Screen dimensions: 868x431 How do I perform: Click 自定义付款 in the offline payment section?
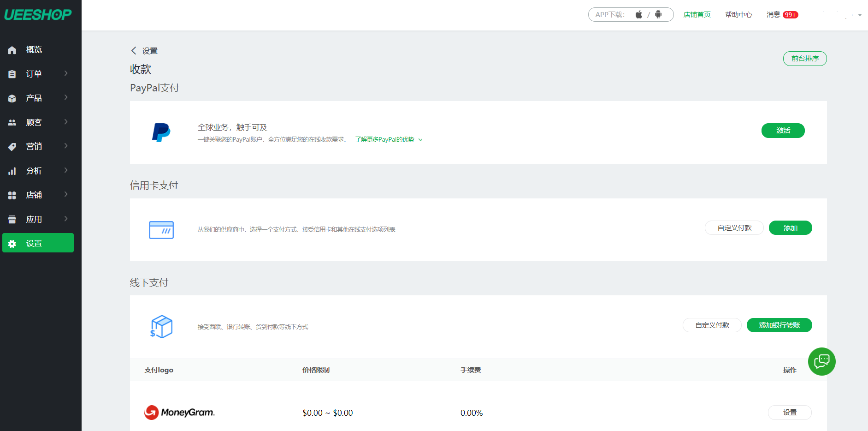point(712,325)
